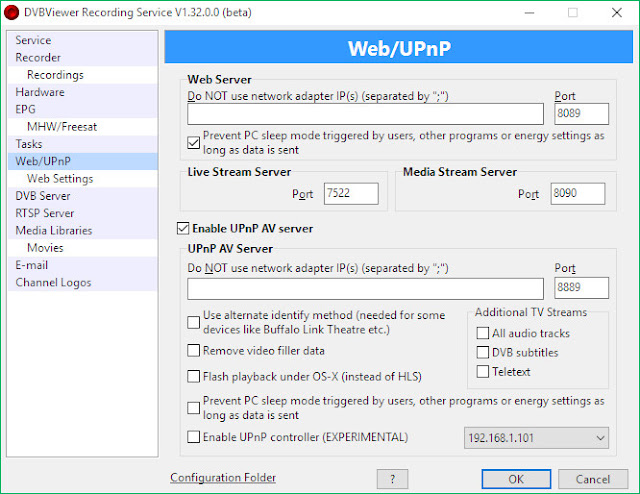Open Channel Logos page
The height and width of the screenshot is (494, 640).
pos(82,283)
